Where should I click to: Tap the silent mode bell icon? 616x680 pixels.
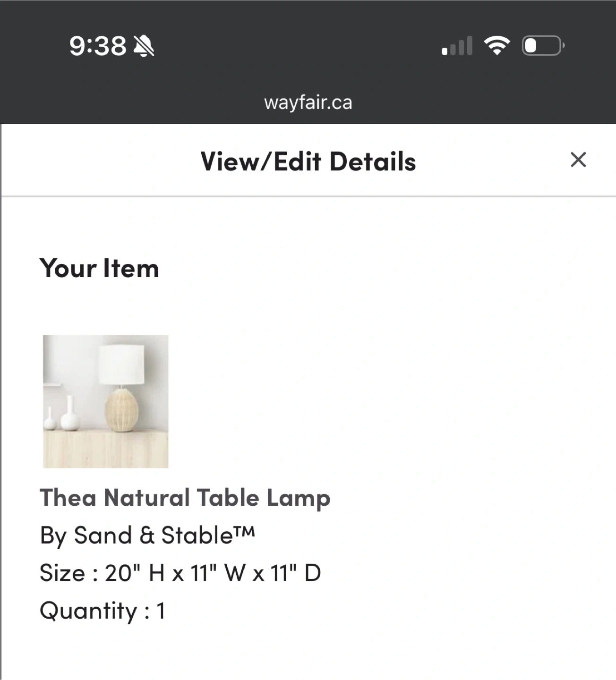coord(144,46)
